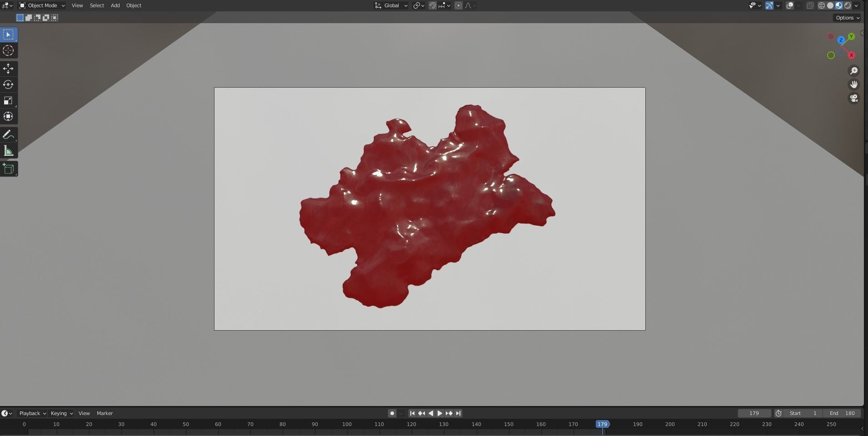Activate the Add Cube tool
Viewport: 868px width, 436px height.
point(9,169)
